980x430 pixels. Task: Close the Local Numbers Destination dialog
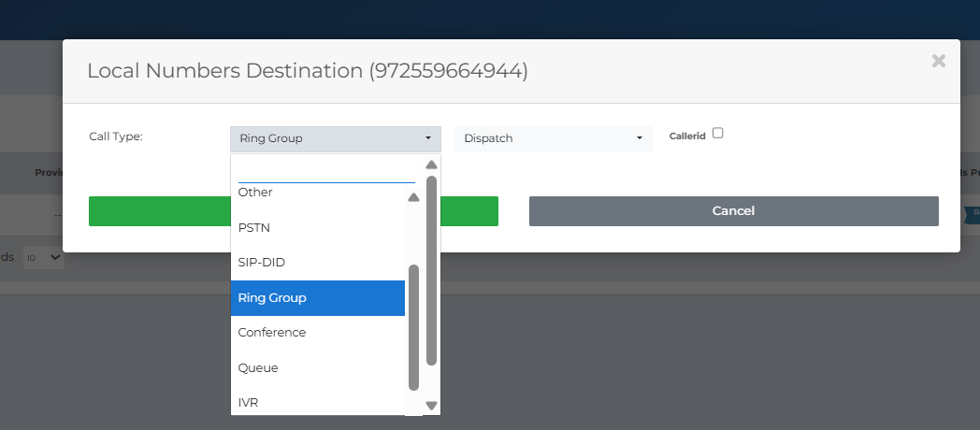(938, 61)
